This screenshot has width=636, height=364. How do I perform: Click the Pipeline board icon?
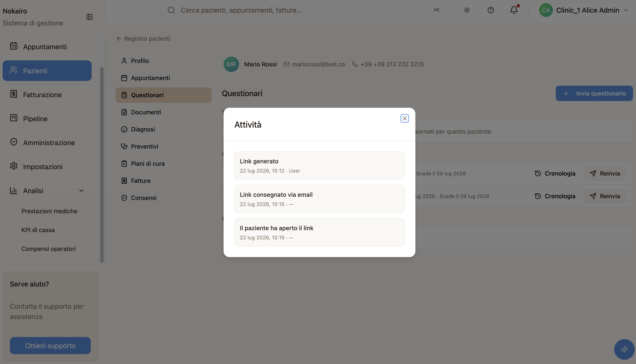tap(13, 118)
